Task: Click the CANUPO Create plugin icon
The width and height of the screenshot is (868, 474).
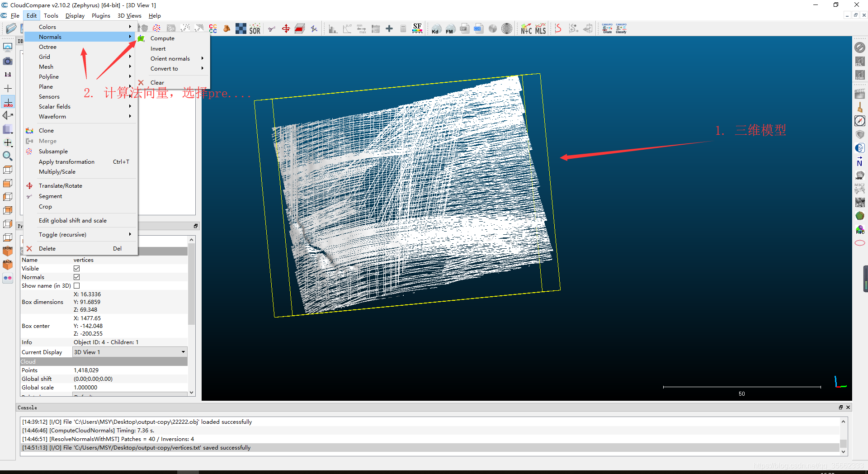Action: [607, 28]
